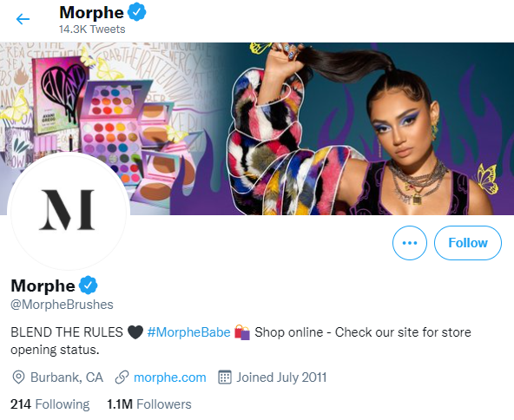
Task: Click the Burbank, CA location text
Action: tap(67, 377)
